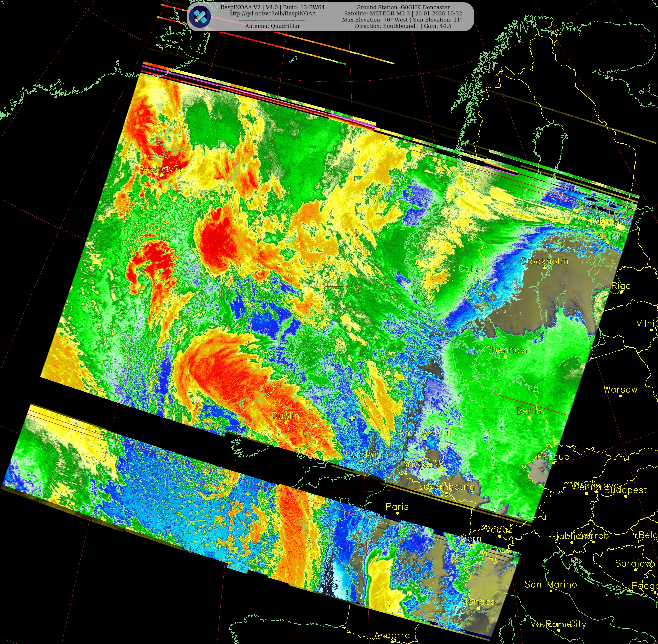658x644 pixels.
Task: Click the Monaco city marker dot
Action: click(x=479, y=609)
